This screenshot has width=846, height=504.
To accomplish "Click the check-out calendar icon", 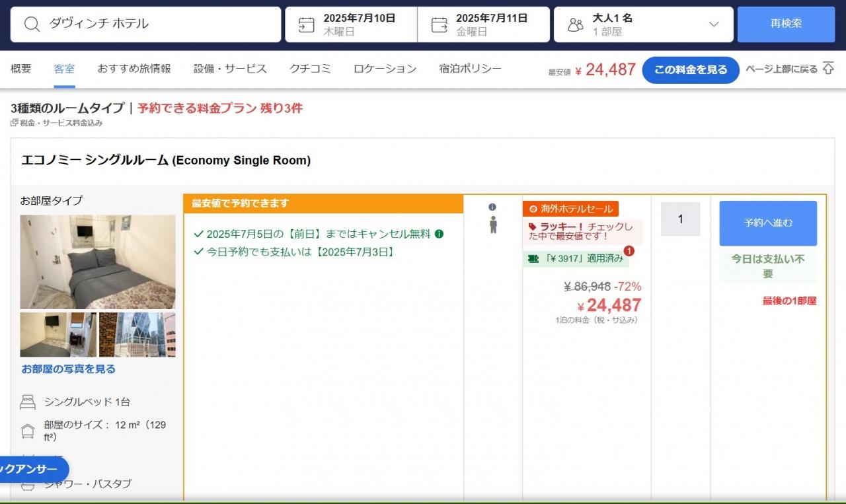I will click(439, 25).
